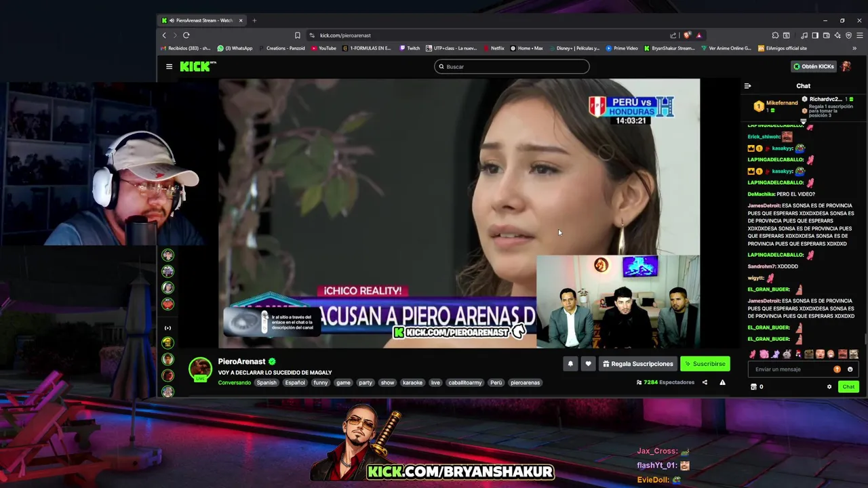Click the Brave Shields lion icon

[x=687, y=35]
